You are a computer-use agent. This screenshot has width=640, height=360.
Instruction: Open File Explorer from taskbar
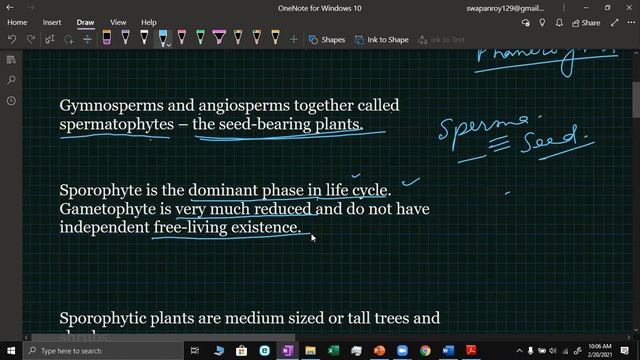point(311,351)
